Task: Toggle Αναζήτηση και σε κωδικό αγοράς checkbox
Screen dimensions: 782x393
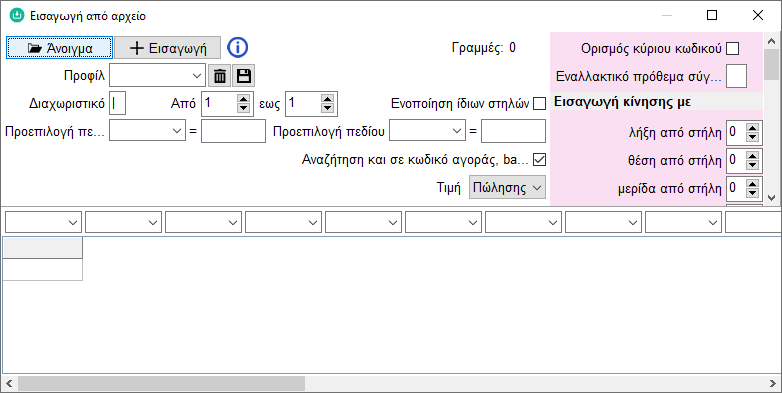Action: click(539, 160)
